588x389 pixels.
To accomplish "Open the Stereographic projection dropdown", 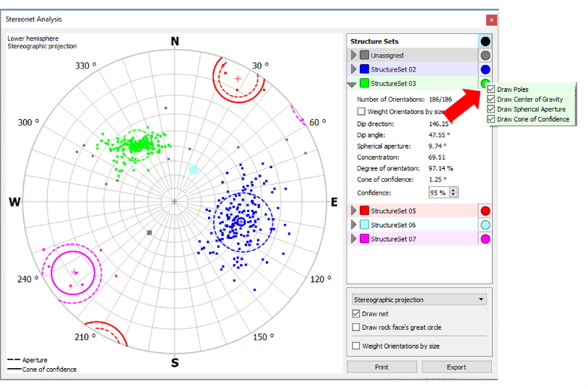I will pos(419,300).
